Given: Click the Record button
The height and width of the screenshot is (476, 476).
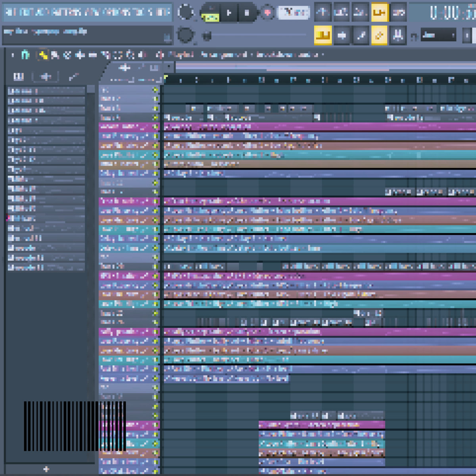Looking at the screenshot, I should (267, 13).
